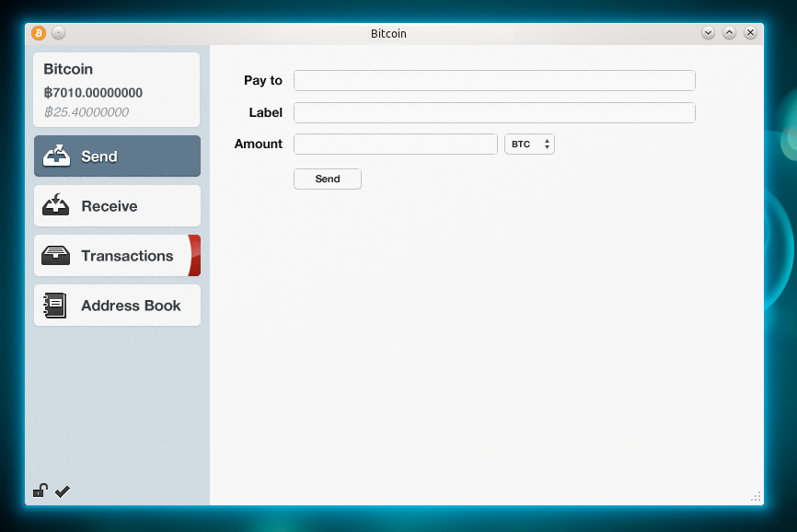Image resolution: width=797 pixels, height=532 pixels.
Task: Open the BTC unit dropdown
Action: pyautogui.click(x=529, y=145)
